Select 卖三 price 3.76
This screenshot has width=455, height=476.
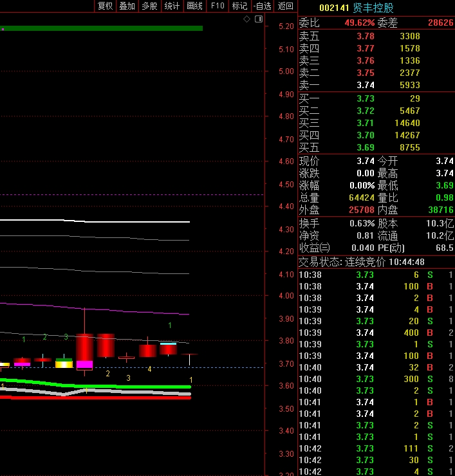coord(366,60)
